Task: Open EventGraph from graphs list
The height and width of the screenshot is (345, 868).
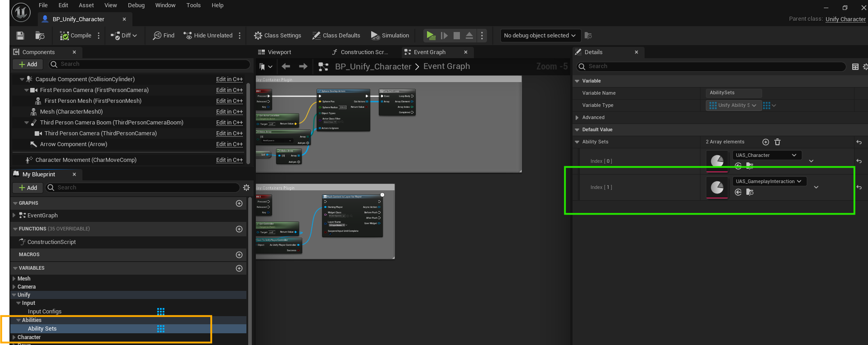Action: tap(42, 216)
